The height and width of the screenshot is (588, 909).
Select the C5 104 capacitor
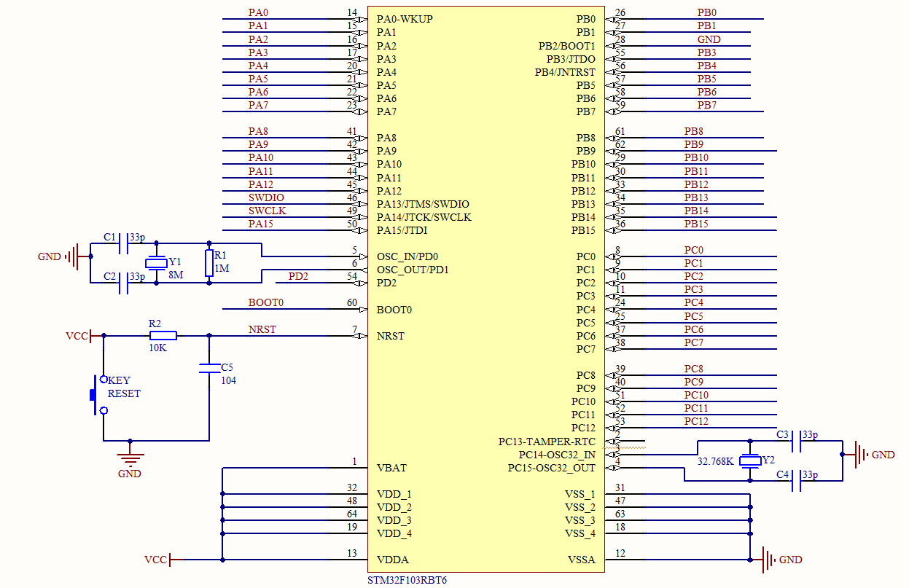click(x=209, y=369)
